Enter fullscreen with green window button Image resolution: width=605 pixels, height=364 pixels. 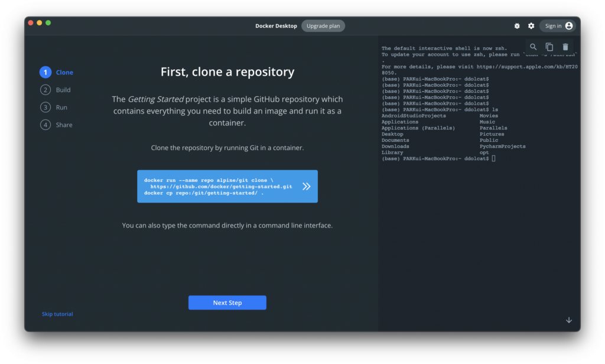[48, 23]
